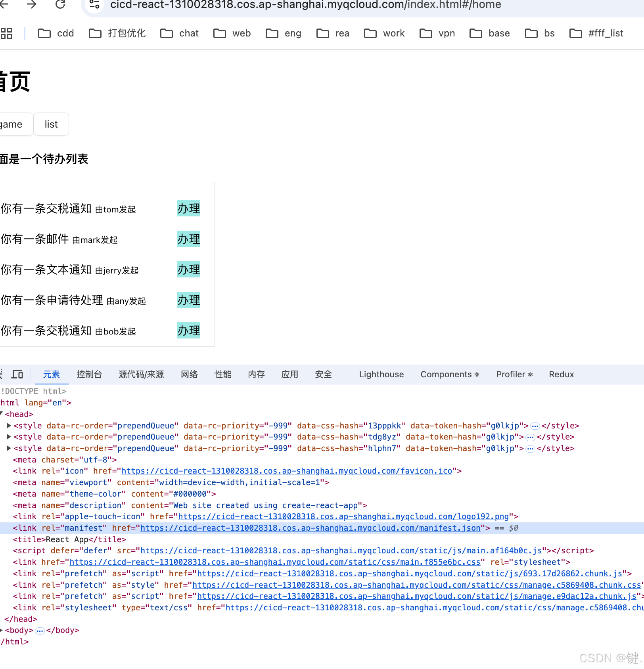Click the list button on the page
This screenshot has height=669, width=644.
(51, 124)
